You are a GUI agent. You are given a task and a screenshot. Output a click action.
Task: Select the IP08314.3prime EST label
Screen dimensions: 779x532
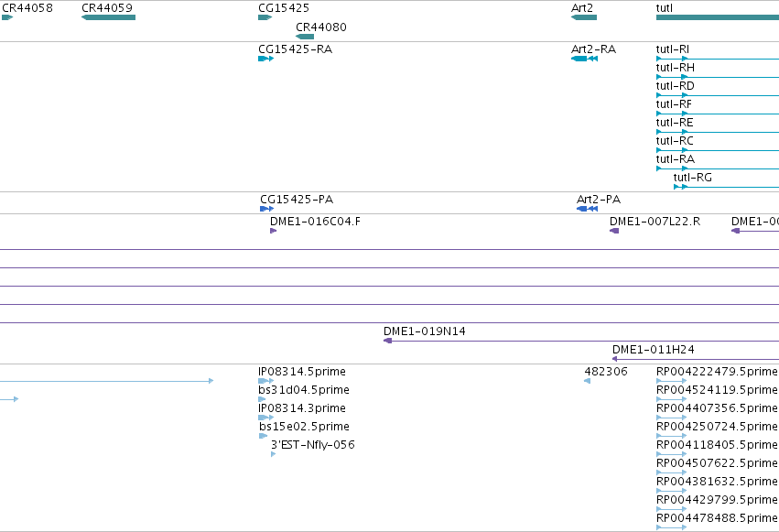[301, 408]
